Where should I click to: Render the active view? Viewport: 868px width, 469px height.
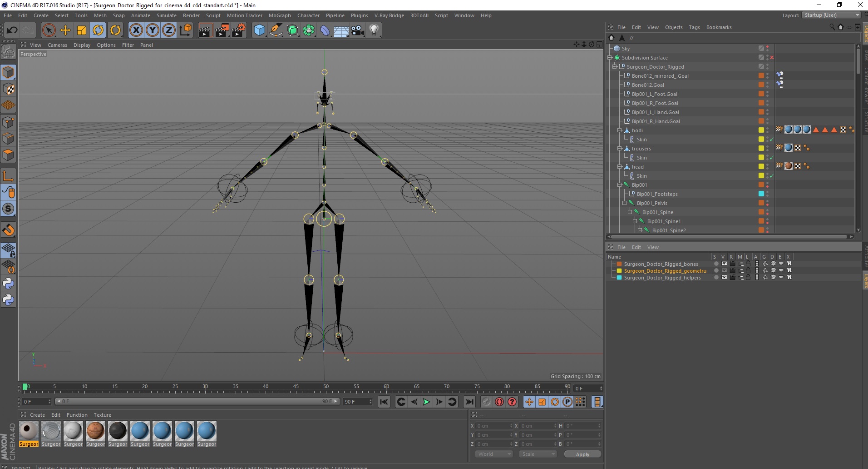pyautogui.click(x=205, y=30)
